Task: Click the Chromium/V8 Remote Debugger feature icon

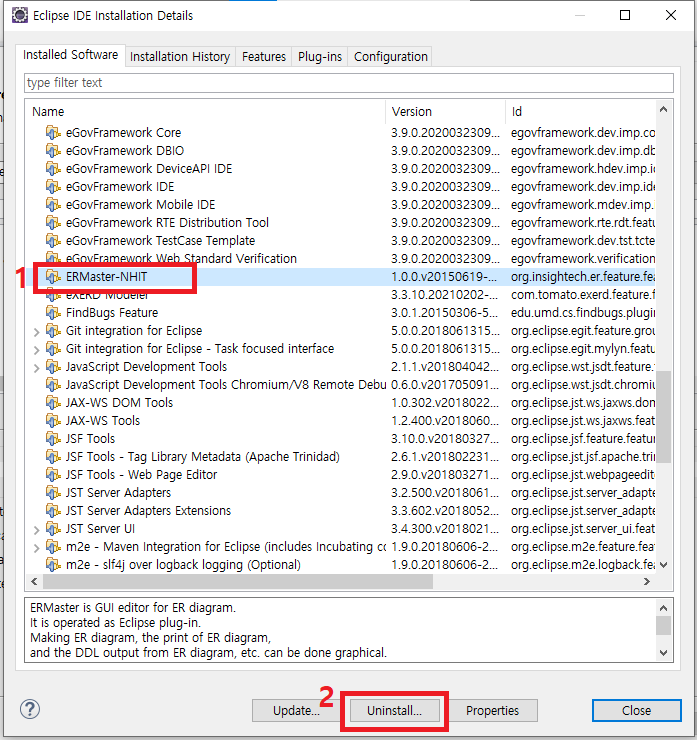Action: tap(53, 385)
